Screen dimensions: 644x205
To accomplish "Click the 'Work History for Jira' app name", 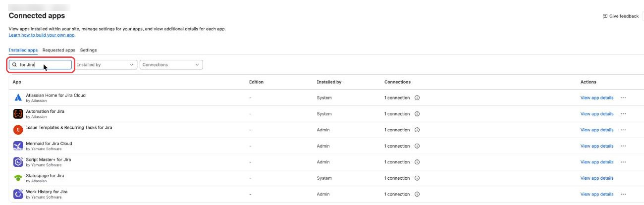I will pos(47,192).
